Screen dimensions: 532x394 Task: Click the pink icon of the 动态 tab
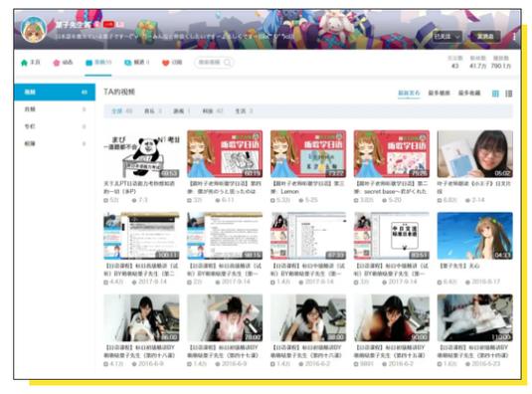[x=56, y=63]
